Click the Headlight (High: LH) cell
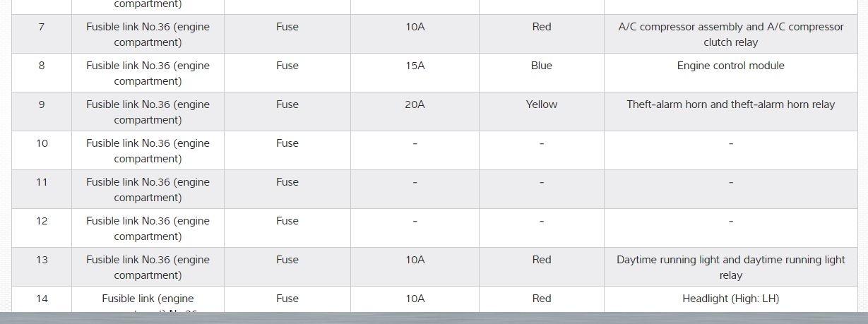 click(x=730, y=299)
